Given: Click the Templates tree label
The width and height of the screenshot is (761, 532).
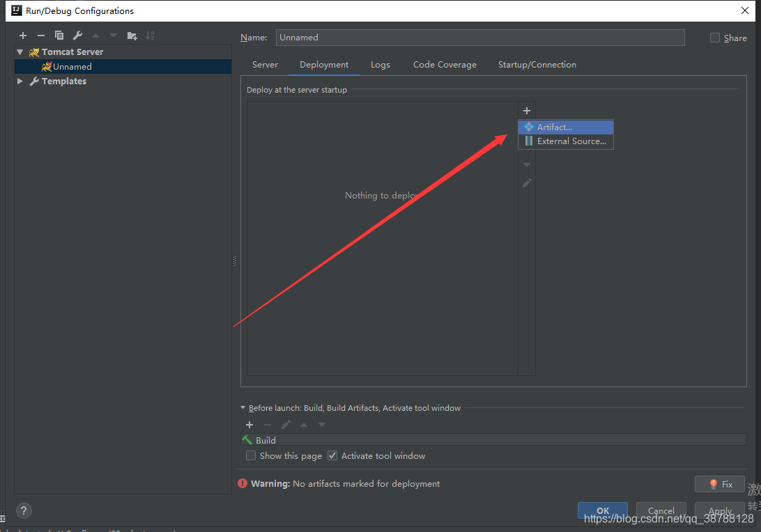Looking at the screenshot, I should 64,81.
